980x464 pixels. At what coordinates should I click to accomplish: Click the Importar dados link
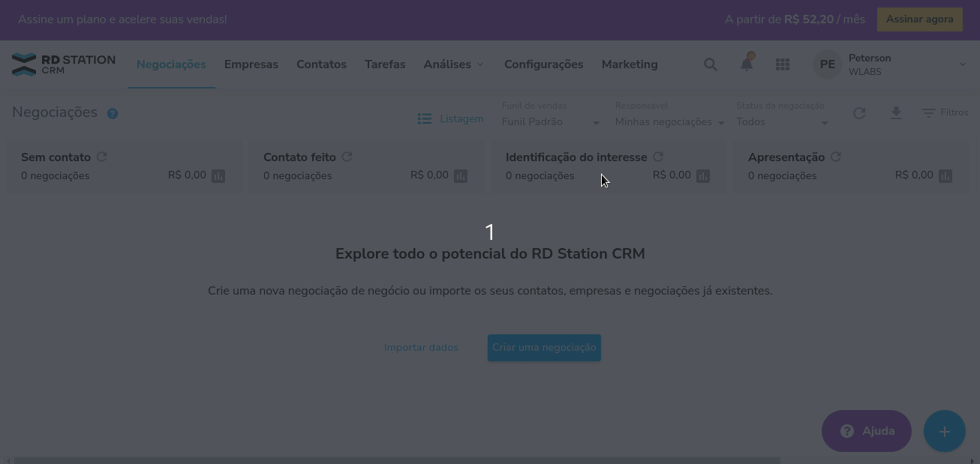coord(421,347)
